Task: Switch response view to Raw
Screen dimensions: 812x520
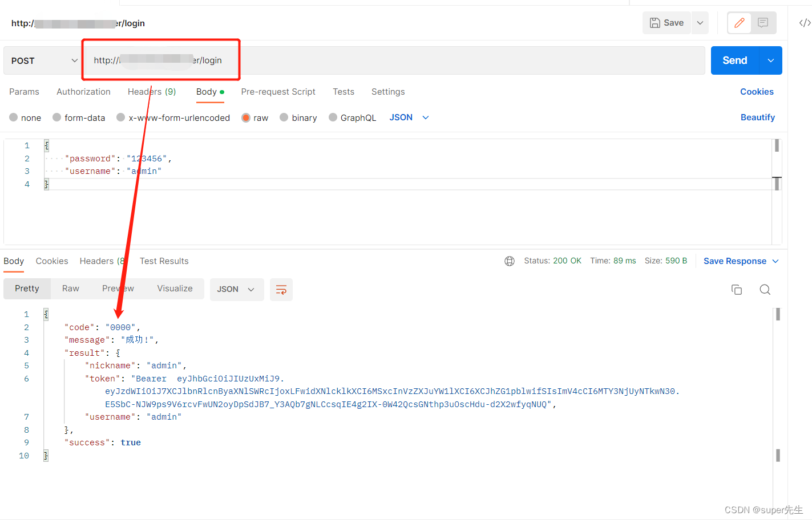Action: (x=71, y=289)
